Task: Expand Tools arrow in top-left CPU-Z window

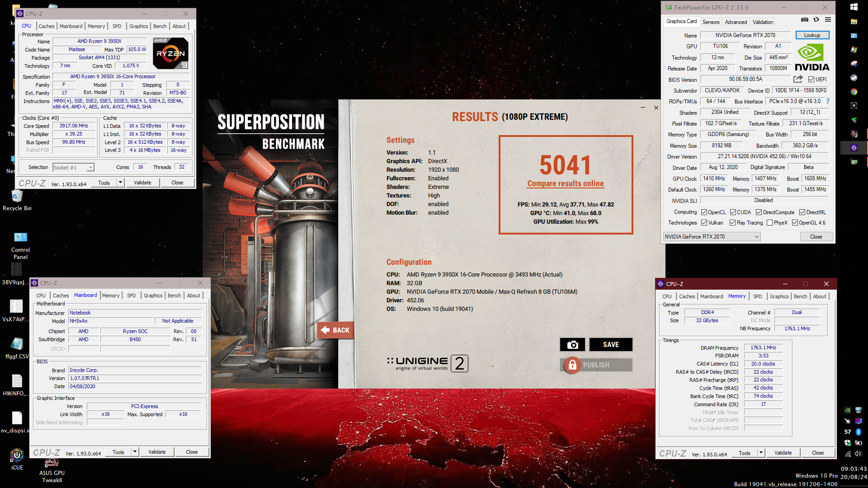Action: (x=120, y=183)
